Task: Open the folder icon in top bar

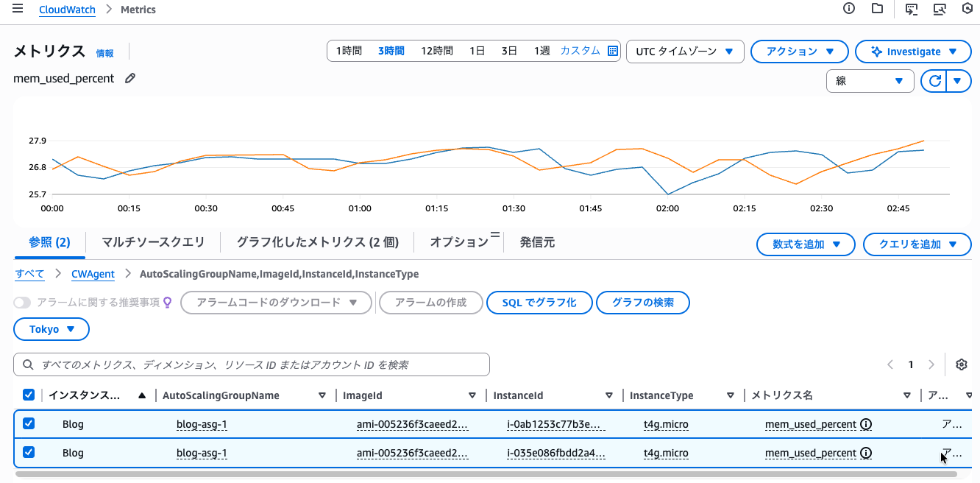Action: (877, 9)
